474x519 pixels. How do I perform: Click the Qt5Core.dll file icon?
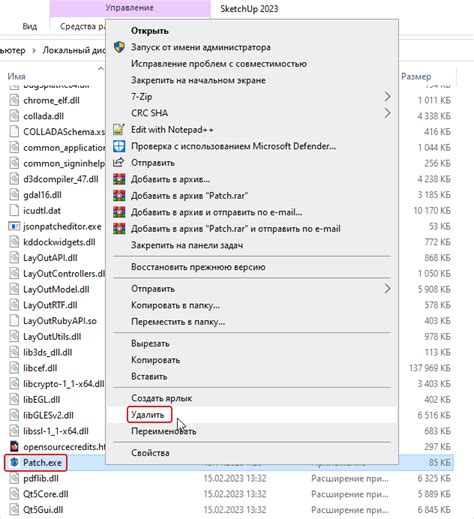pos(14,494)
